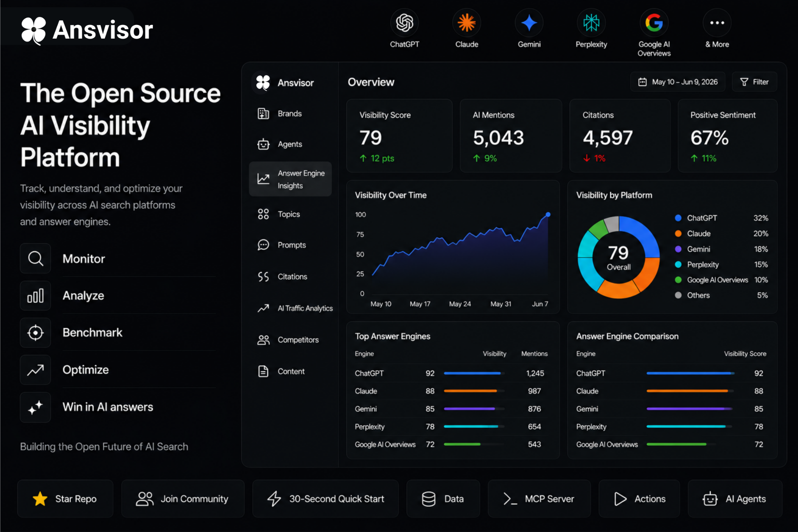Click the Mentions column header
This screenshot has height=532, width=798.
pyautogui.click(x=534, y=353)
